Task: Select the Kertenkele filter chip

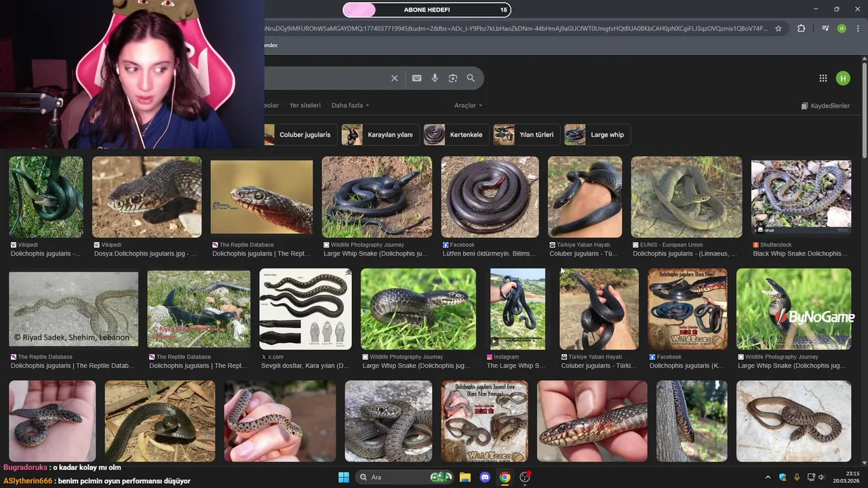Action: [456, 134]
